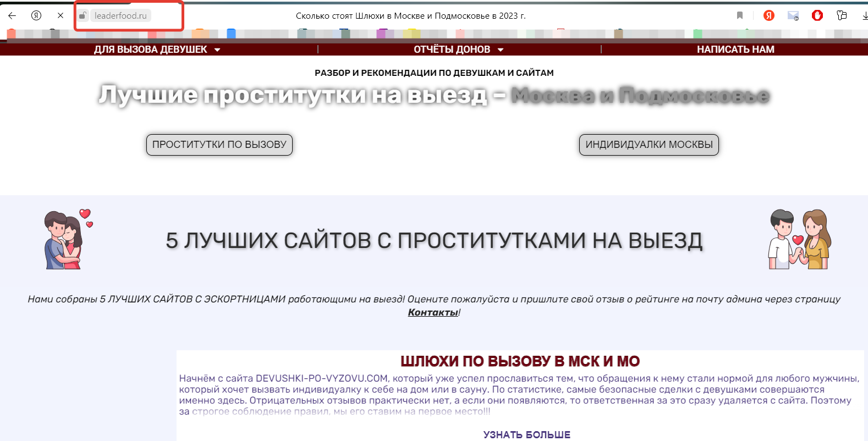The width and height of the screenshot is (868, 441).
Task: Open the red Yandex extension icon
Action: click(769, 15)
